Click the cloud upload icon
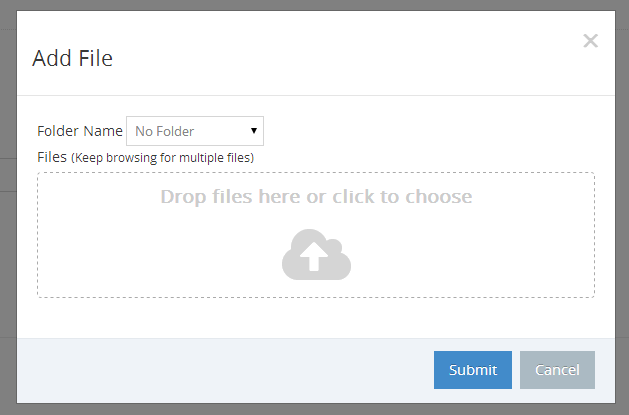 pos(317,254)
